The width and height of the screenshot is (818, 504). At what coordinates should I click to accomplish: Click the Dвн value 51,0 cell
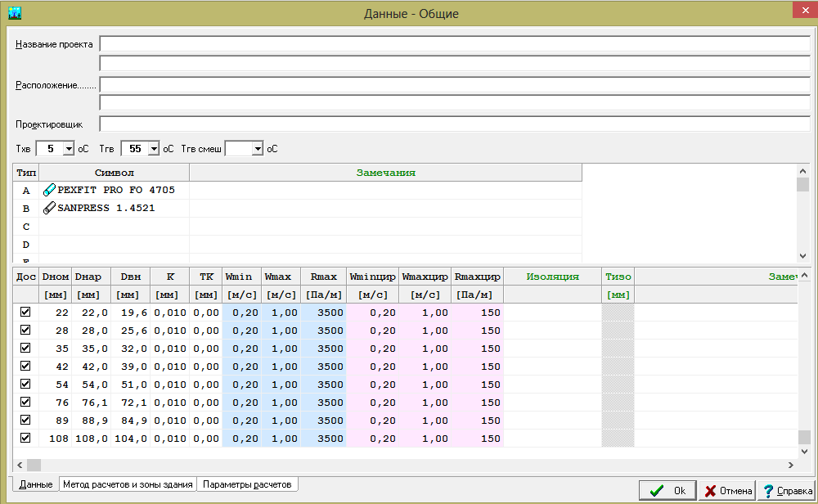(x=131, y=385)
